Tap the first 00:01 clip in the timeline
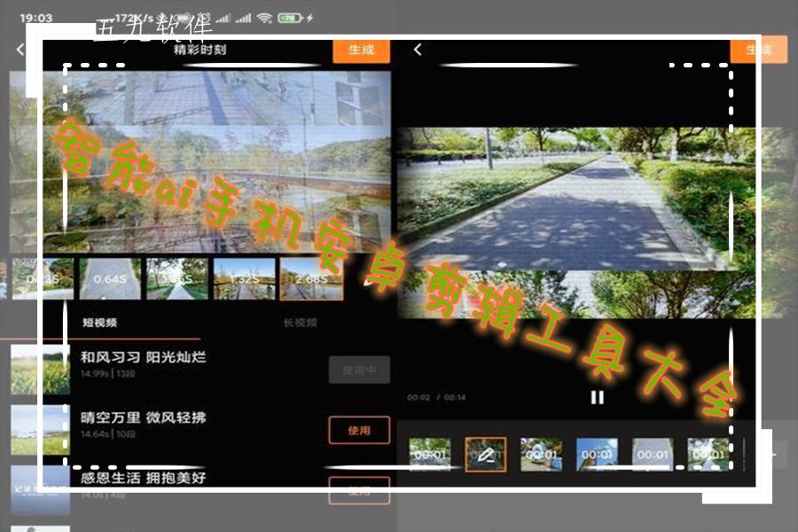 point(429,451)
